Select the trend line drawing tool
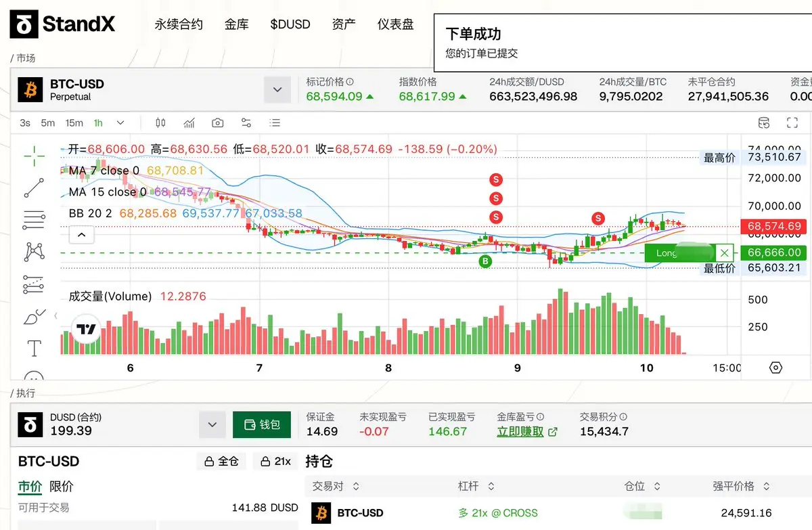Viewport: 812px width, 530px height. [x=35, y=188]
